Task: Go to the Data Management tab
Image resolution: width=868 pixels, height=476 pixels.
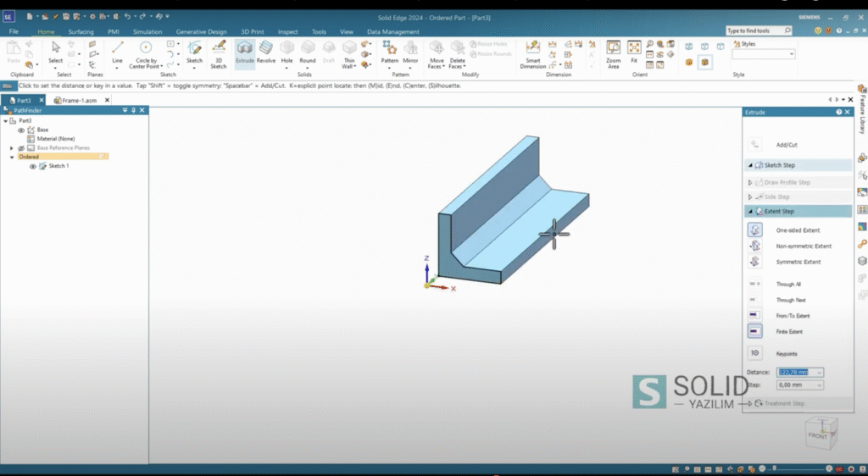Action: coord(393,31)
